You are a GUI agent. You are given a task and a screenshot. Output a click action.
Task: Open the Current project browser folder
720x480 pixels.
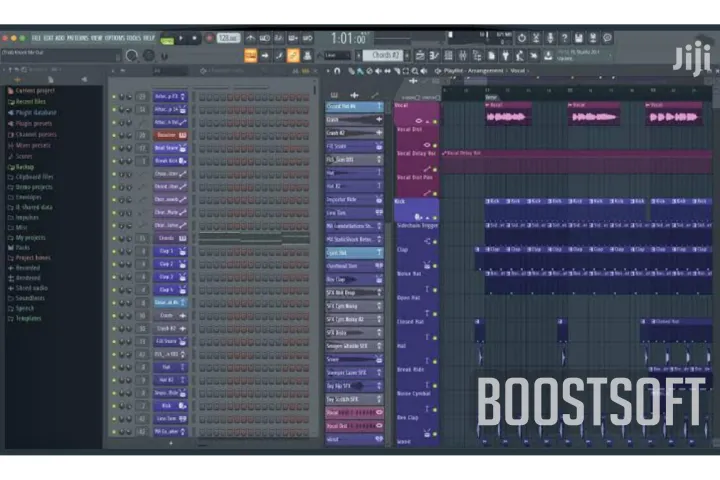(x=30, y=91)
